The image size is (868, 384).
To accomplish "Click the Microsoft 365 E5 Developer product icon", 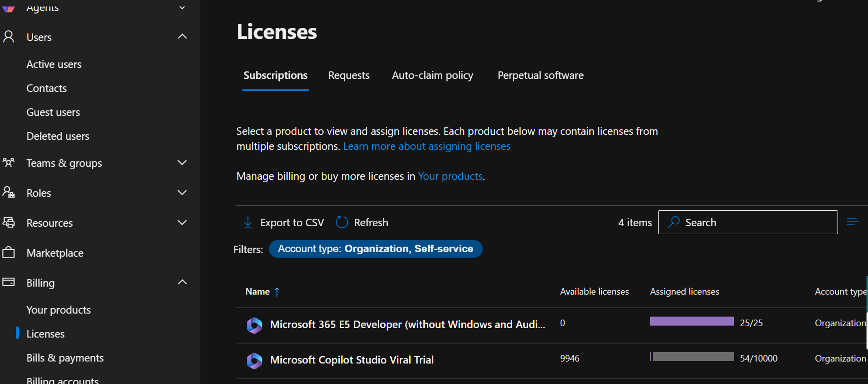I will pyautogui.click(x=254, y=325).
